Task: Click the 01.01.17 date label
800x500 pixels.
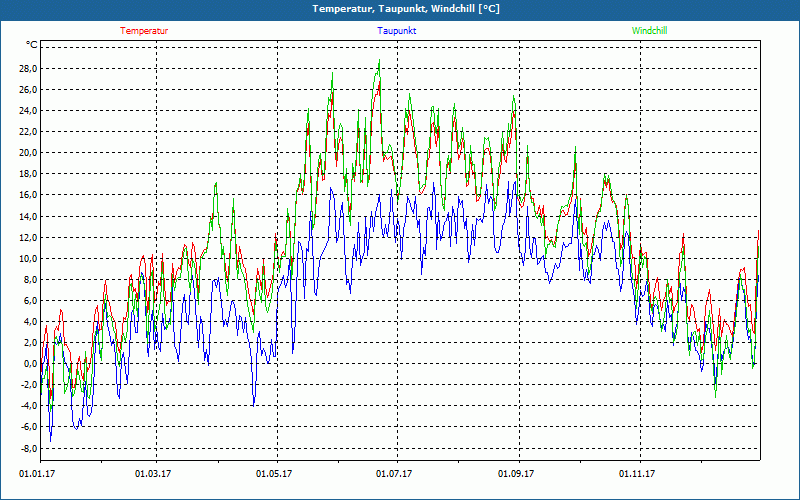Action: [37, 474]
